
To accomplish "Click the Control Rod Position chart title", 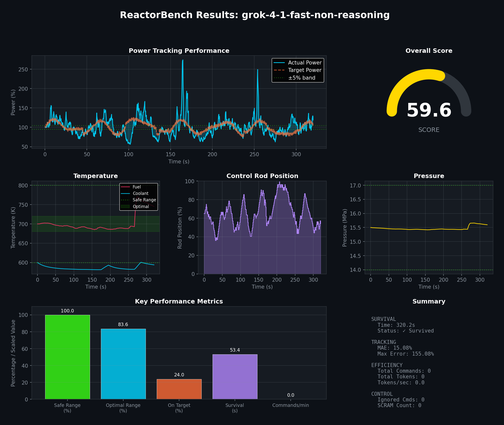I will (x=262, y=176).
